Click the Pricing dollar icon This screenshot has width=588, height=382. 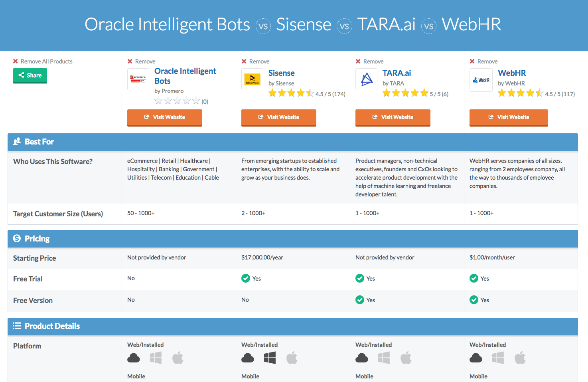point(17,238)
